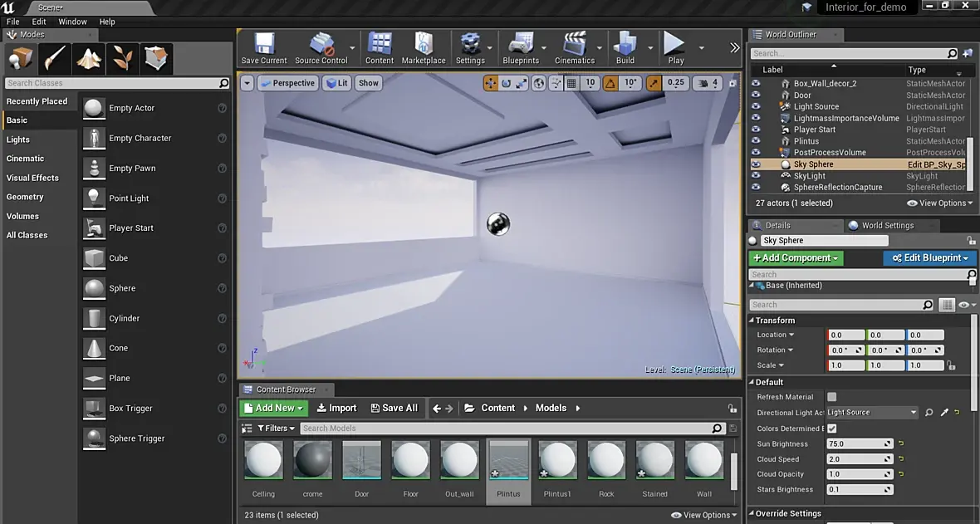Image resolution: width=980 pixels, height=524 pixels.
Task: Open the Perspective viewport dropdown
Action: click(x=287, y=83)
